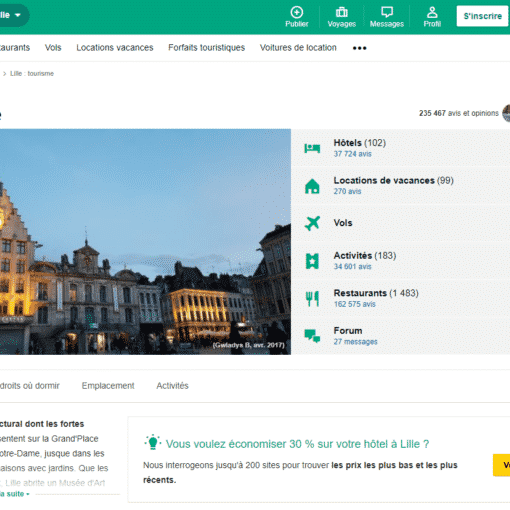Viewport: 510px width, 510px height.
Task: Click 'Vous voulez économiser 30 %' headline
Action: [297, 444]
